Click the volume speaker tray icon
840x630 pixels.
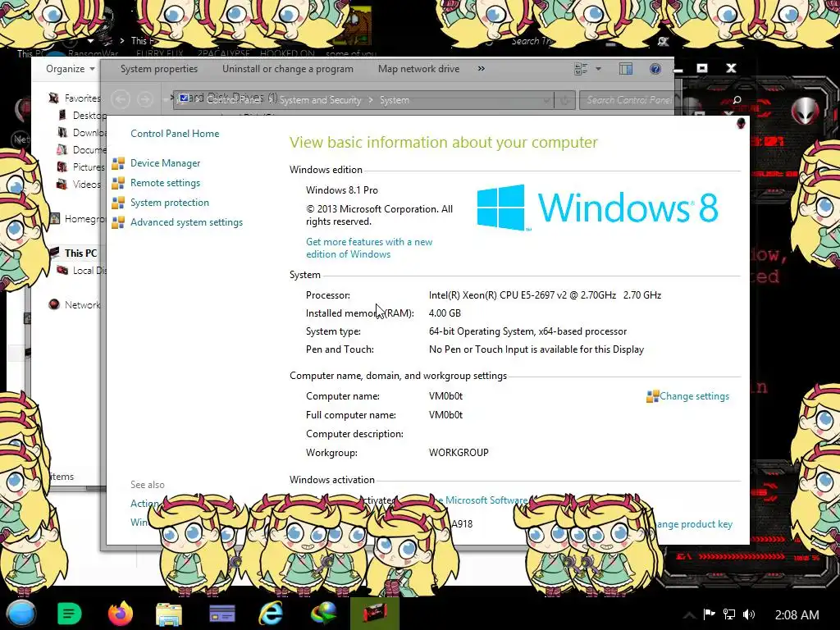pyautogui.click(x=749, y=614)
